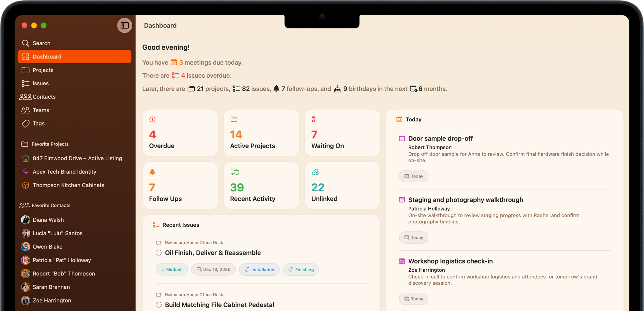Open 847 Elmwood Drive favorite project
Image resolution: width=644 pixels, height=311 pixels.
74,158
